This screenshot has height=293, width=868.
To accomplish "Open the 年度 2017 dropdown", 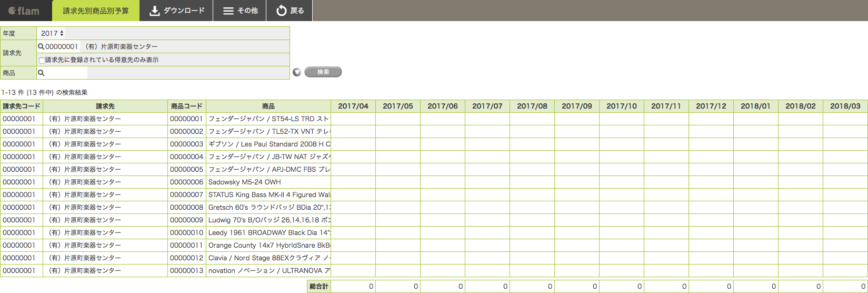I will click(52, 33).
